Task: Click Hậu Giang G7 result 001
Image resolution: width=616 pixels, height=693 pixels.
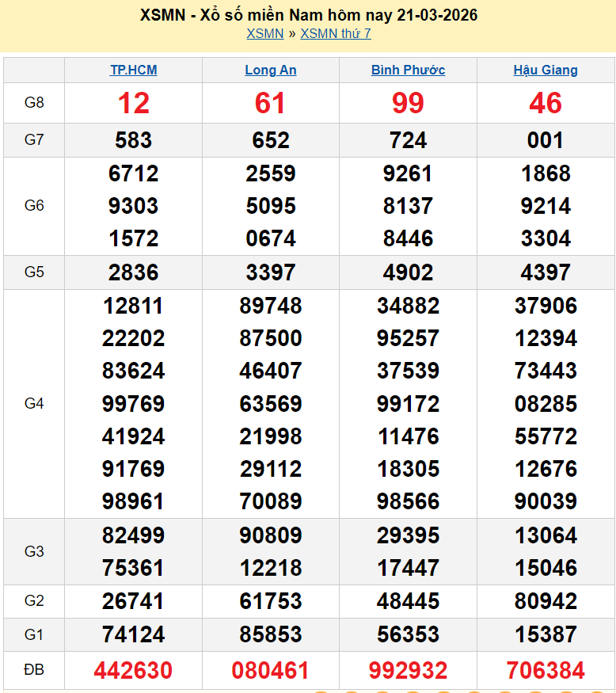Action: (x=546, y=140)
